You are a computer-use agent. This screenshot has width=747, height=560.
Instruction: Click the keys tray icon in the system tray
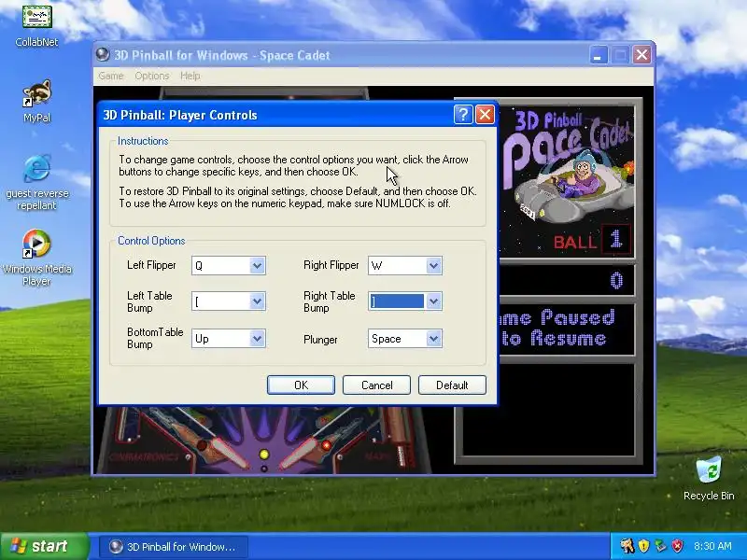[x=627, y=546]
